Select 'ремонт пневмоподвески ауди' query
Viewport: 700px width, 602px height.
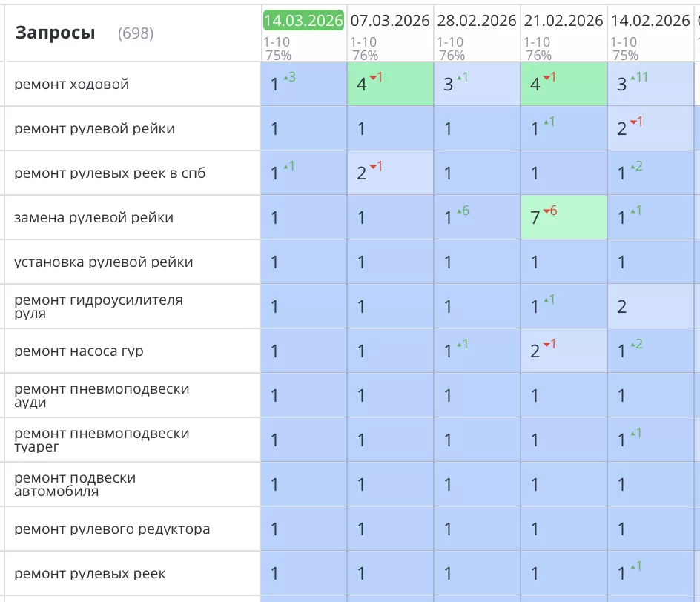(x=102, y=396)
